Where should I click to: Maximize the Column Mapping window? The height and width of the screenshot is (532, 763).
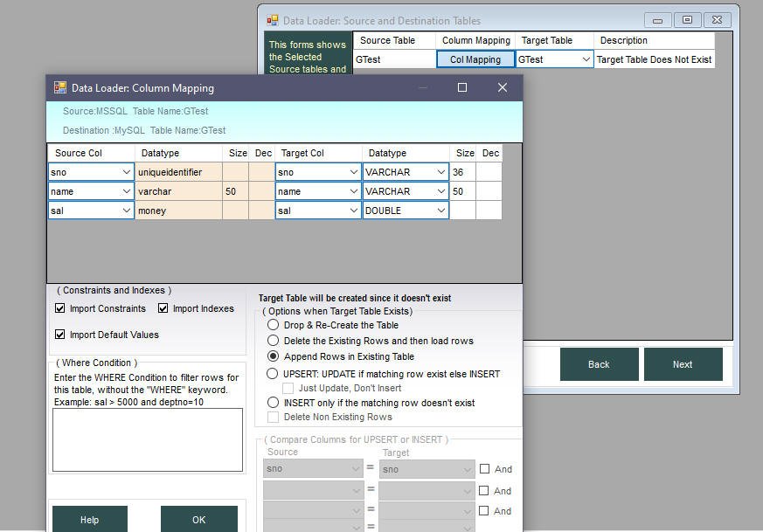point(462,87)
